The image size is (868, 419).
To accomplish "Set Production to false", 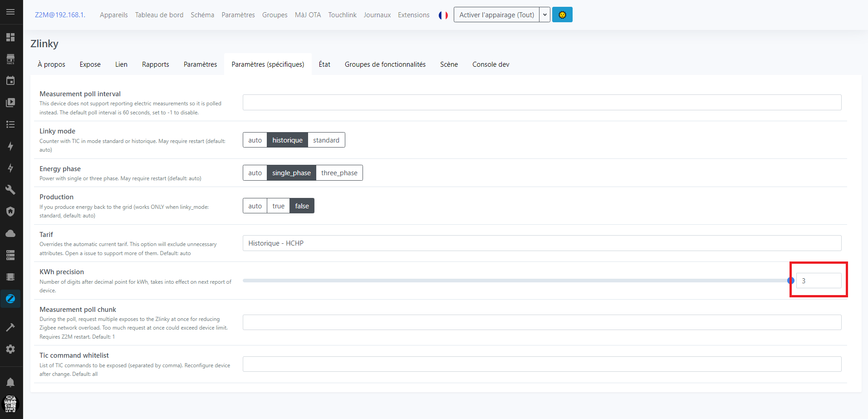I will (x=302, y=206).
